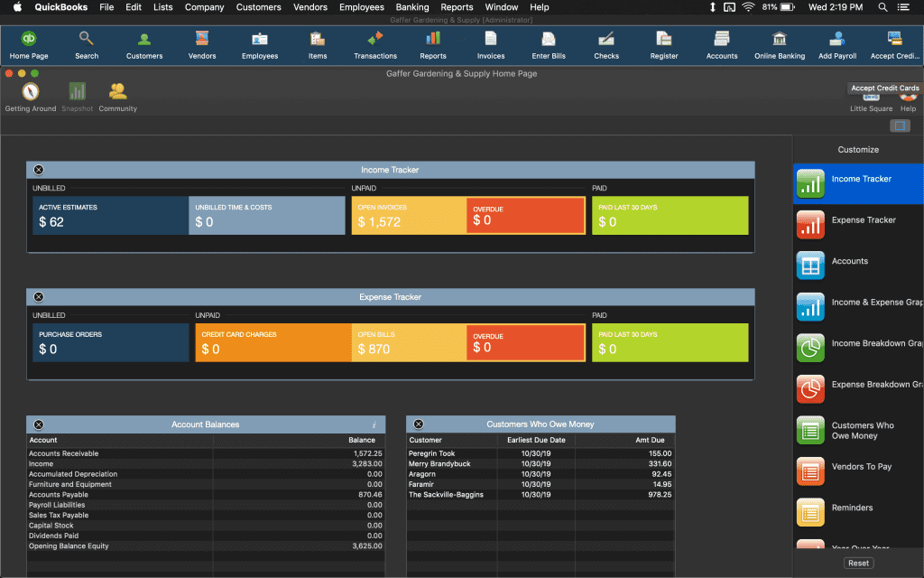Close the Income Tracker panel
Screen dimensions: 924x578
39,170
